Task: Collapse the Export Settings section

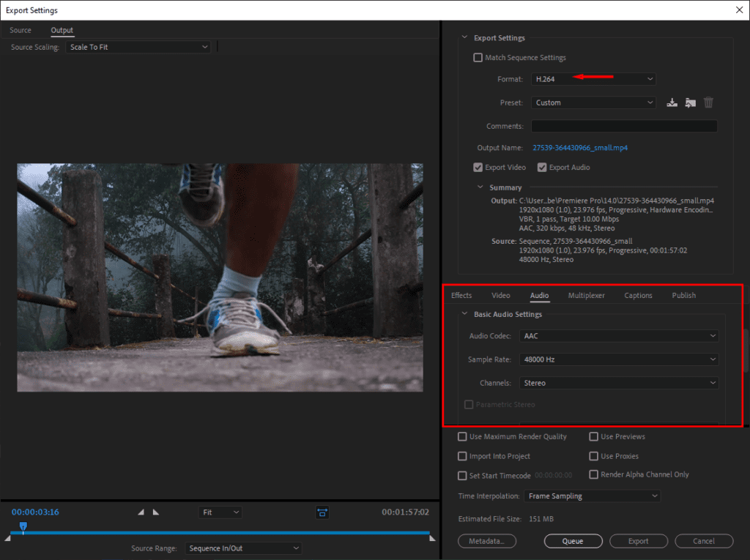Action: pyautogui.click(x=464, y=37)
